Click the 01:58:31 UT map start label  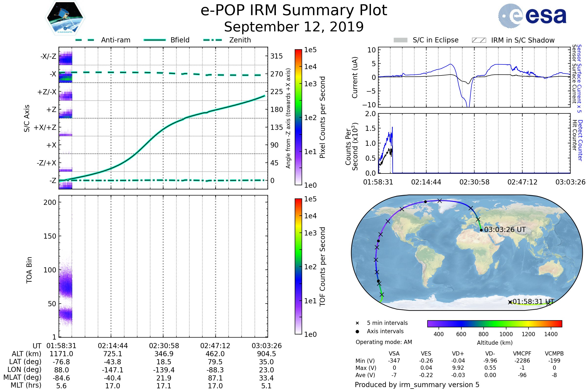point(533,302)
